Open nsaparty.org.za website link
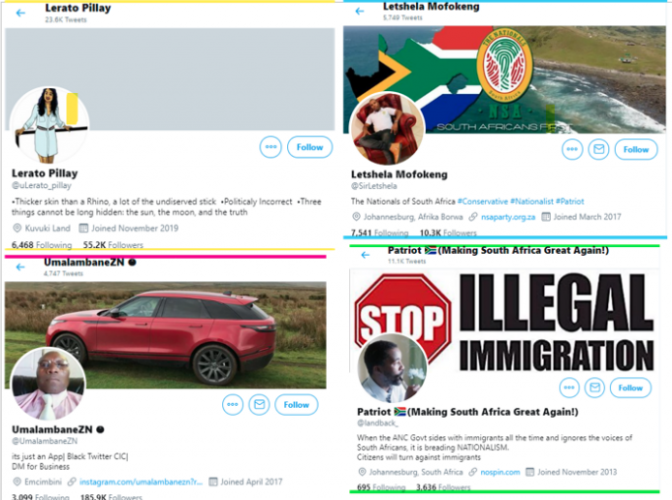This screenshot has width=672, height=500. click(508, 217)
